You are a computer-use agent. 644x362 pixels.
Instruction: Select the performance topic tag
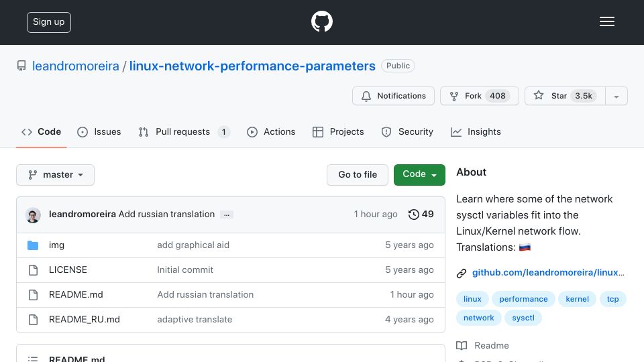523,299
